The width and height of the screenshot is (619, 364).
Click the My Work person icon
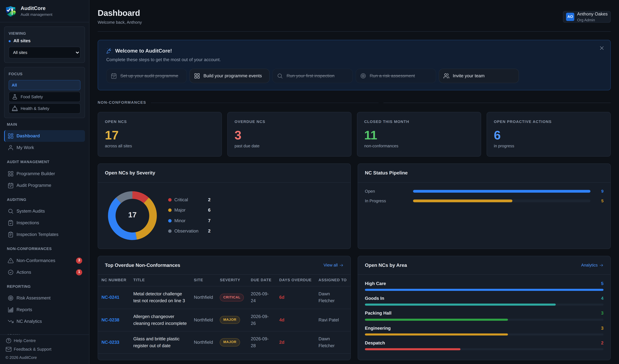[11, 148]
